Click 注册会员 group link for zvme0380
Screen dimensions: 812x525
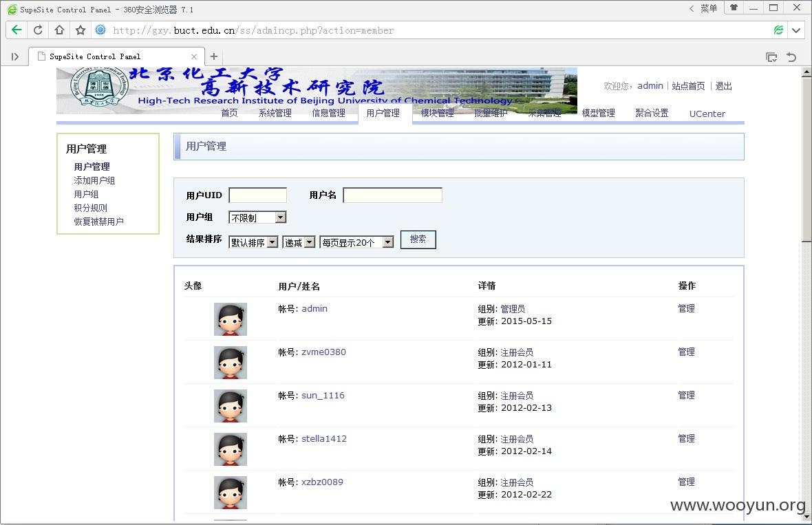pyautogui.click(x=517, y=352)
